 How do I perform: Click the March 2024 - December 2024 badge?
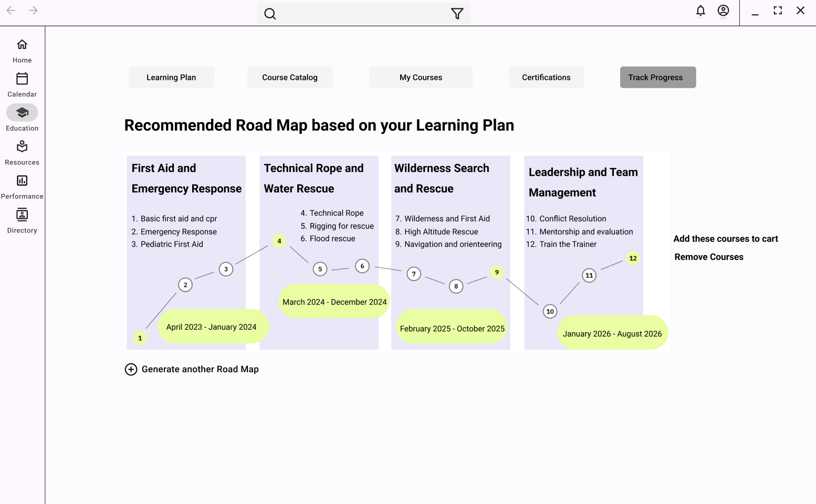point(334,301)
